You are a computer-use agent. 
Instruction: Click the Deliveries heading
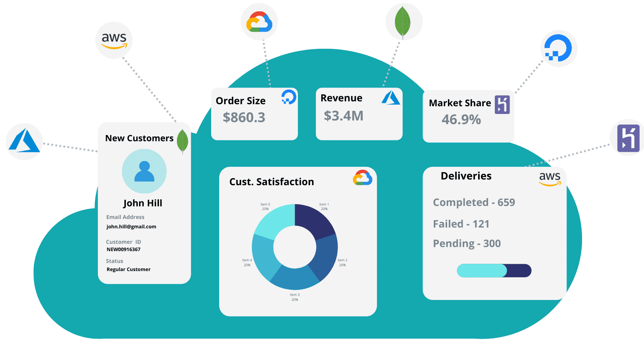coord(466,176)
